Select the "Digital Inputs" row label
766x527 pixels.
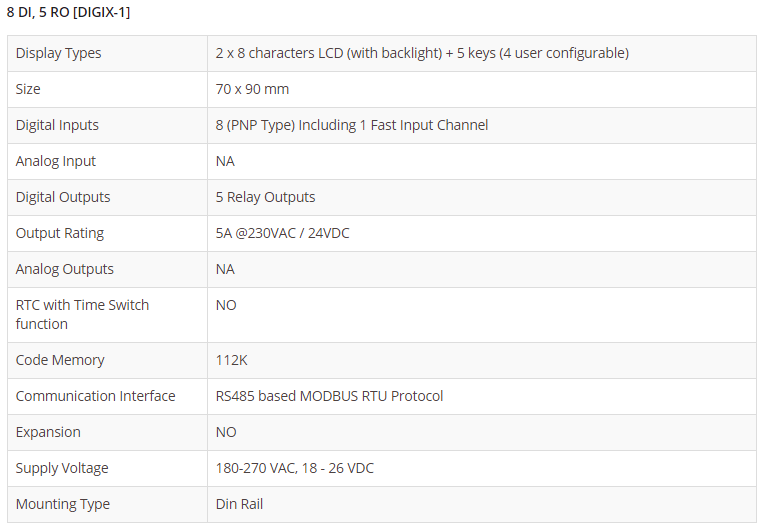(57, 125)
